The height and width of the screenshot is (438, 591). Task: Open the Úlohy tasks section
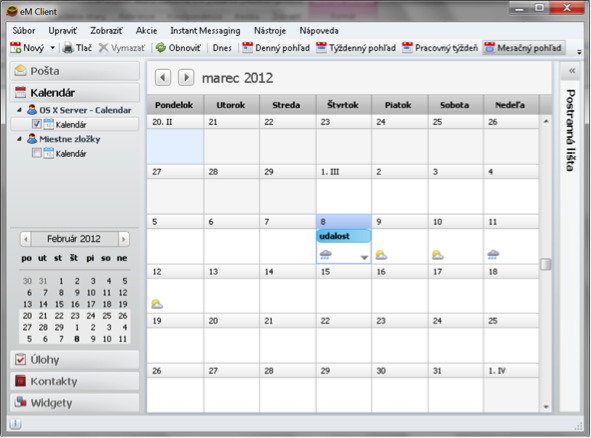point(75,360)
